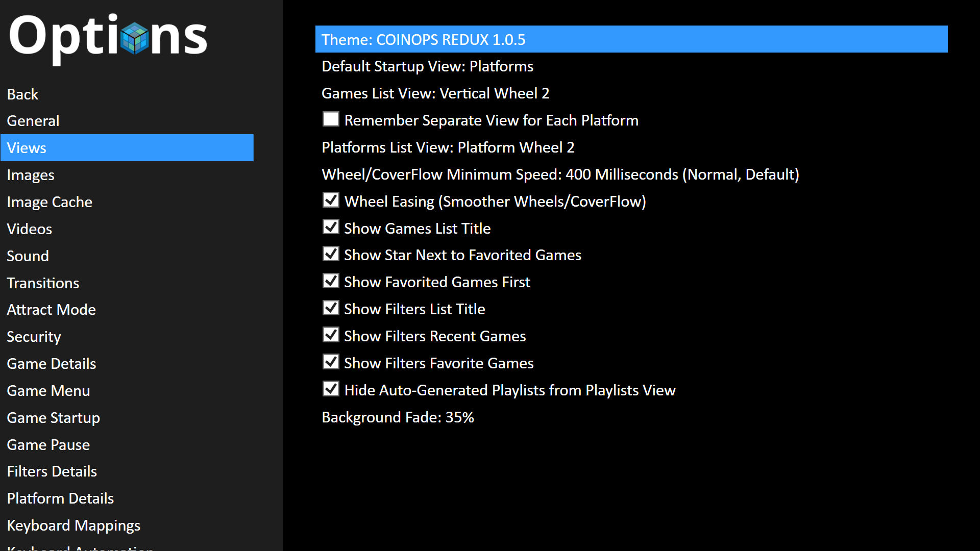This screenshot has height=551, width=980.
Task: Open the Filters Details section
Action: click(x=127, y=471)
